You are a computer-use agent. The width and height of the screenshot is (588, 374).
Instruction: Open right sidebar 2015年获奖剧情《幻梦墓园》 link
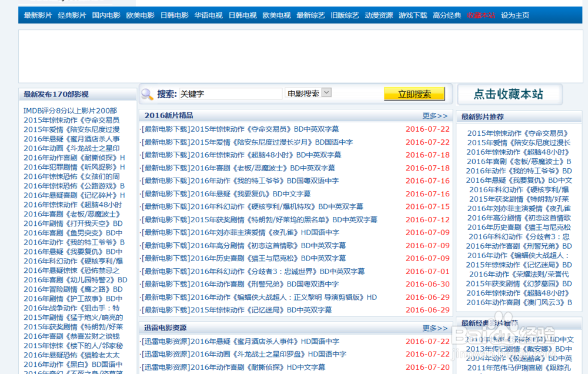click(x=519, y=283)
